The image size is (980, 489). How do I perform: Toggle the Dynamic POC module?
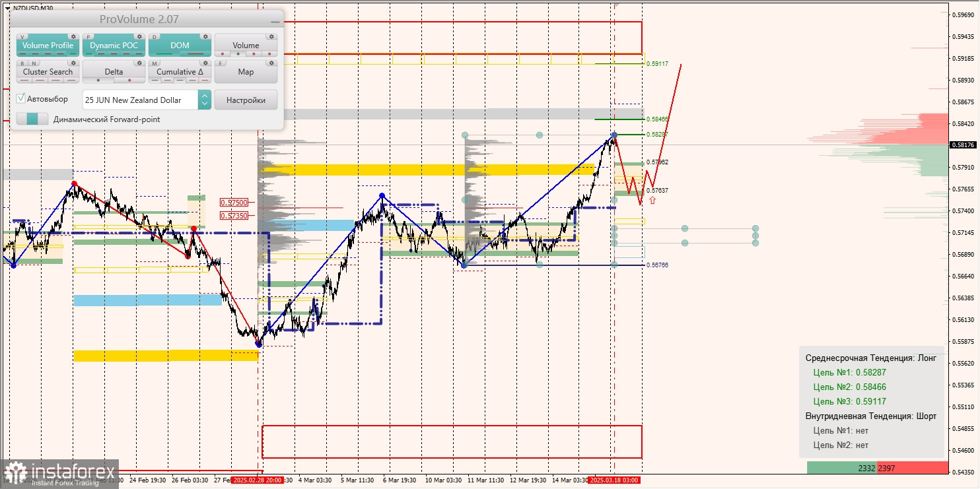[x=114, y=46]
